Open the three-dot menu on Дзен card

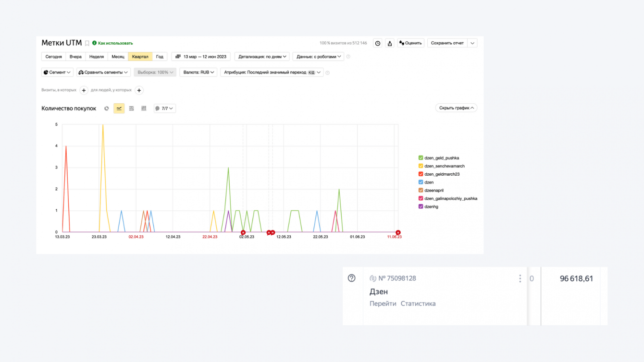[520, 278]
